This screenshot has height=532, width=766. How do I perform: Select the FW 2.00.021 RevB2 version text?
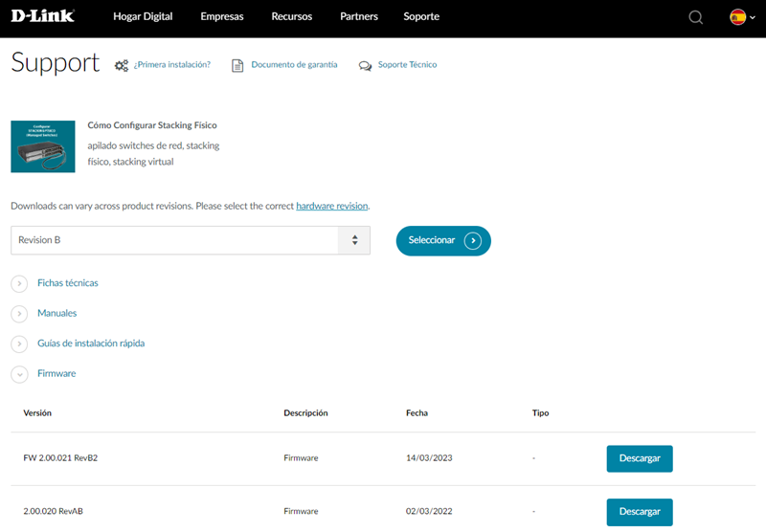click(60, 457)
